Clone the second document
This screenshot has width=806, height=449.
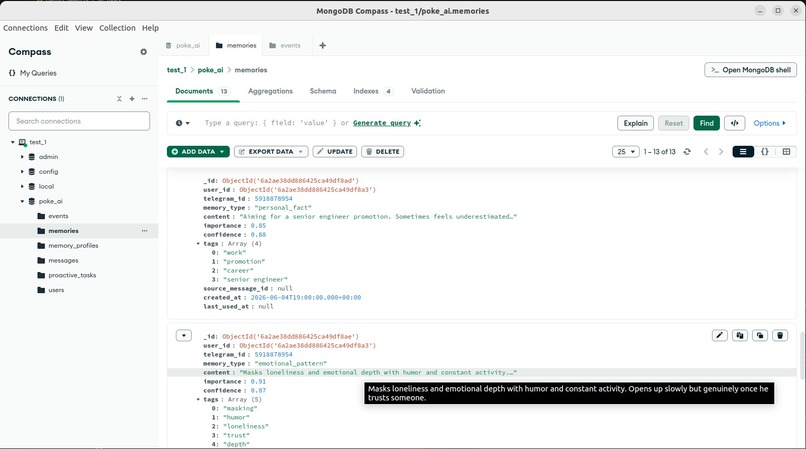pos(760,336)
